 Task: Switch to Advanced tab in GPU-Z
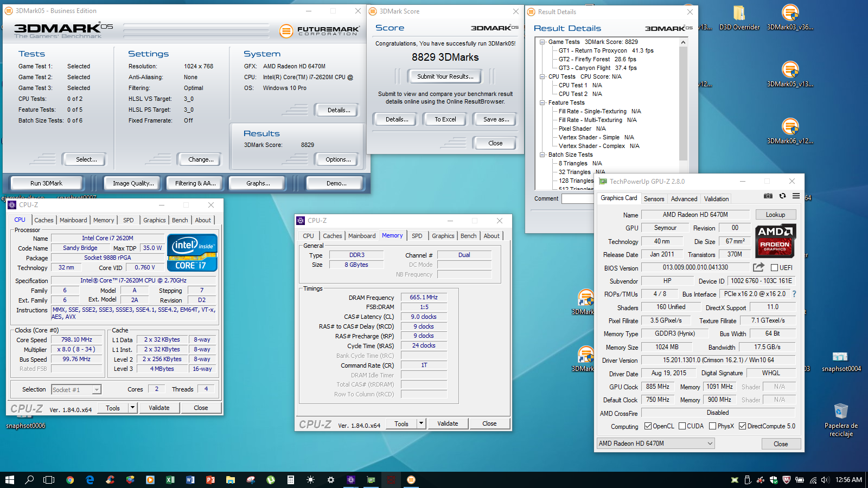pyautogui.click(x=684, y=199)
